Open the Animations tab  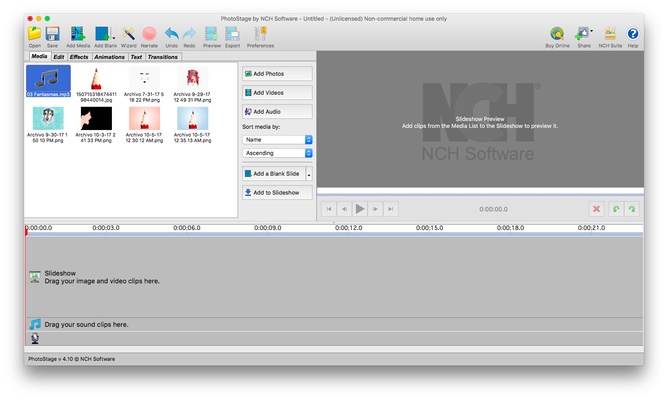coord(109,57)
